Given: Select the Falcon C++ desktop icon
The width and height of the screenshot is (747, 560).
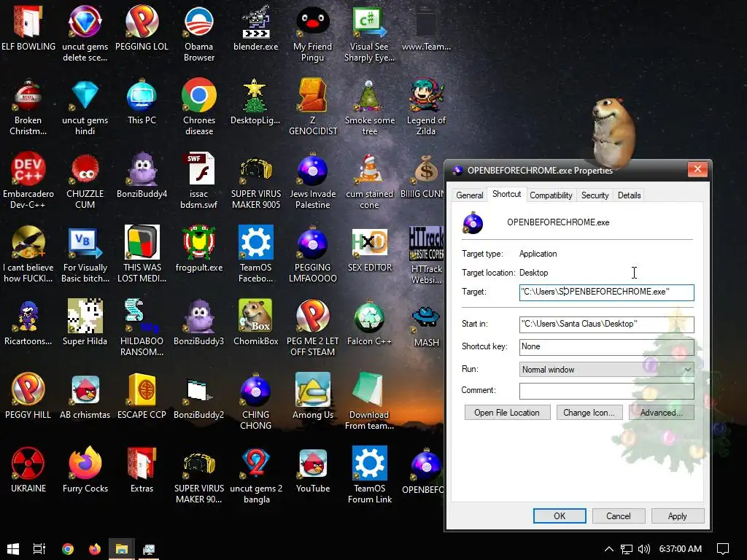Looking at the screenshot, I should click(369, 323).
